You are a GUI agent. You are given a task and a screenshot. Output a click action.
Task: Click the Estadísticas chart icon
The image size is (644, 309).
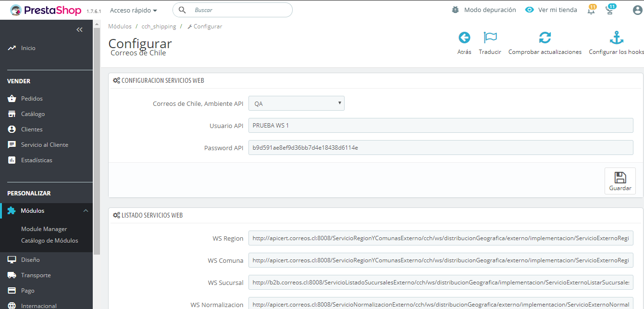click(12, 160)
